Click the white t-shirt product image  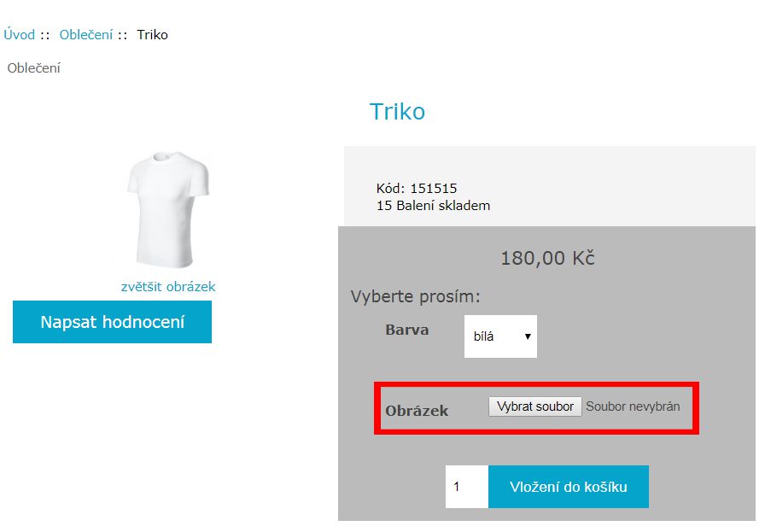166,210
